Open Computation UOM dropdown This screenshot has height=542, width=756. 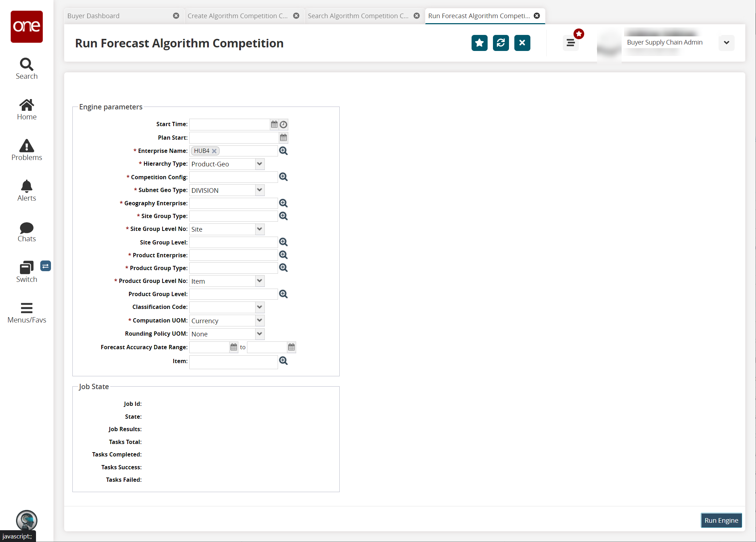click(x=259, y=320)
